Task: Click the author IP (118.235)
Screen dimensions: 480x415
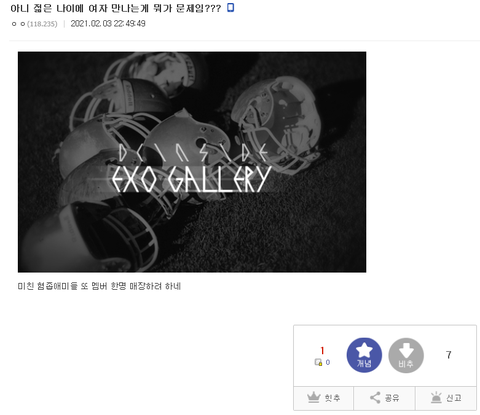Action: [42, 24]
